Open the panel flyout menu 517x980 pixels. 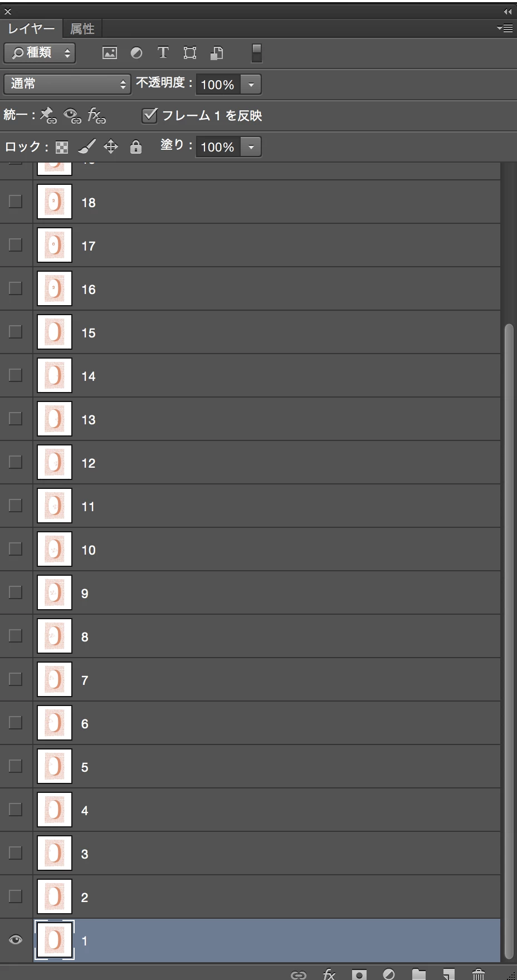[505, 28]
